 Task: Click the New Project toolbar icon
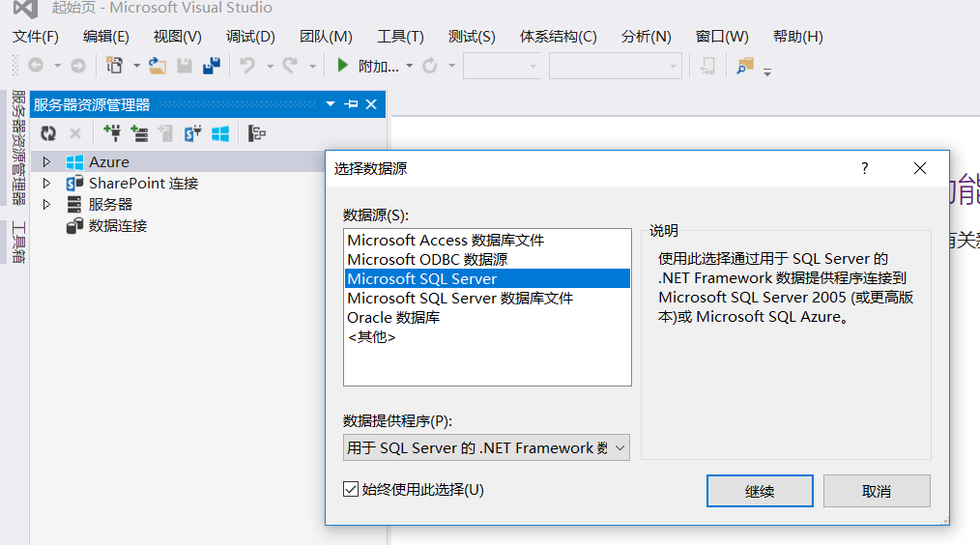click(x=115, y=66)
